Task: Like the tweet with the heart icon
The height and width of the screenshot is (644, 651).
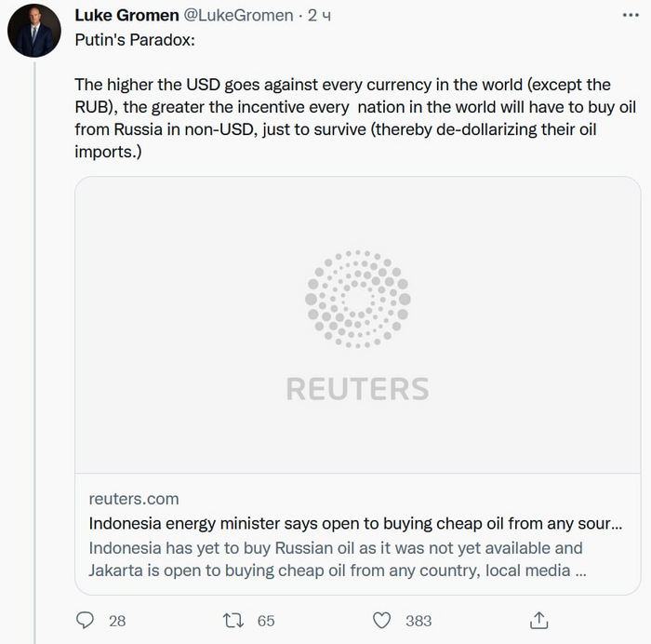Action: 381,620
